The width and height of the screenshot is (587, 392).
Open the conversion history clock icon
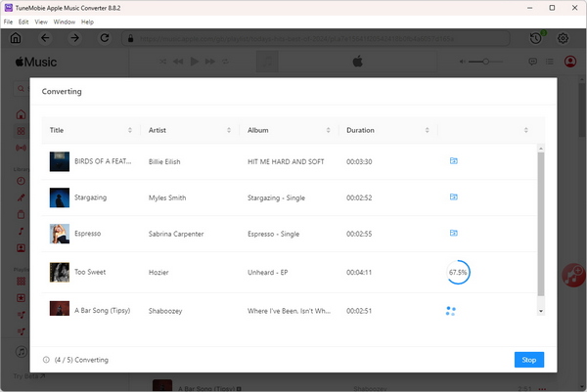pos(536,38)
